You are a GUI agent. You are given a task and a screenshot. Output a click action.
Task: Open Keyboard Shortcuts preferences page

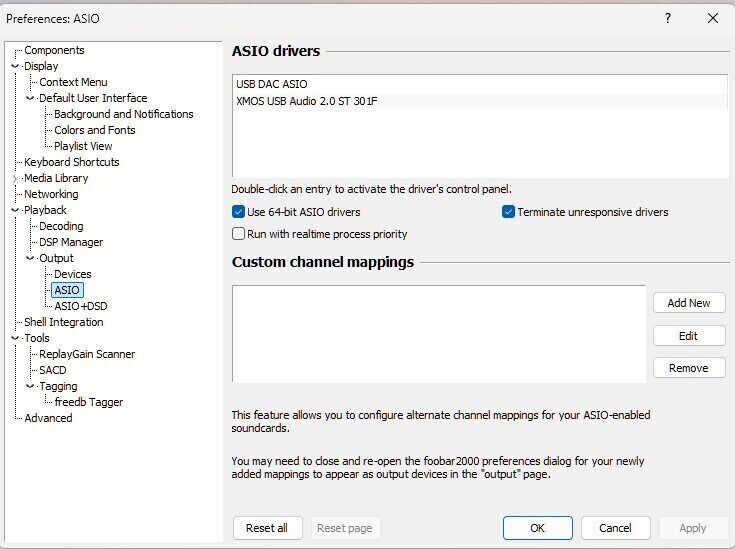tap(71, 162)
